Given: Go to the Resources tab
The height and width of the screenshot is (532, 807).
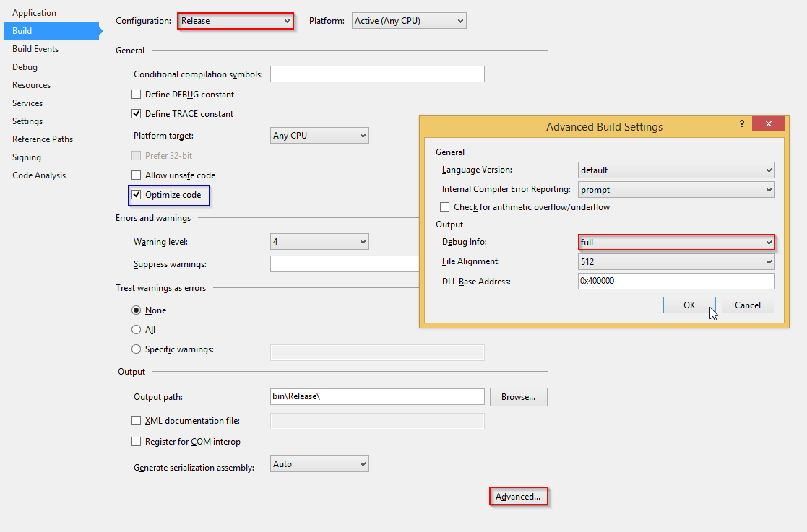Looking at the screenshot, I should pyautogui.click(x=31, y=84).
